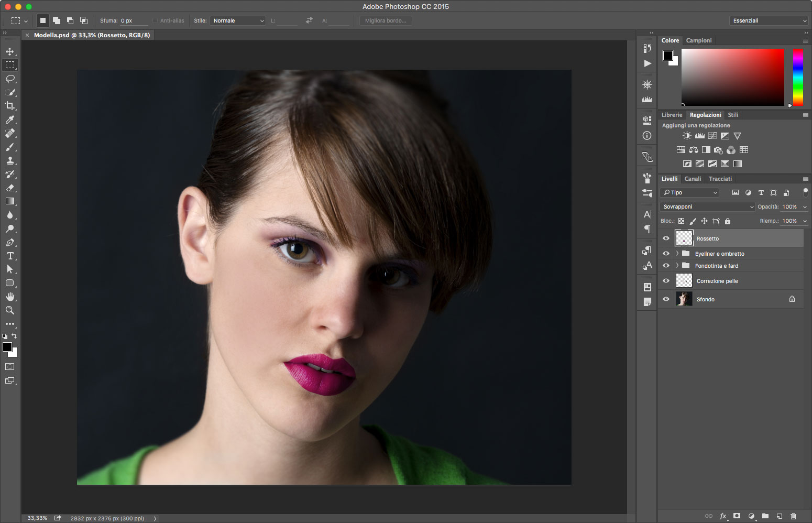Select the Blur tool
The width and height of the screenshot is (812, 523).
pos(10,215)
